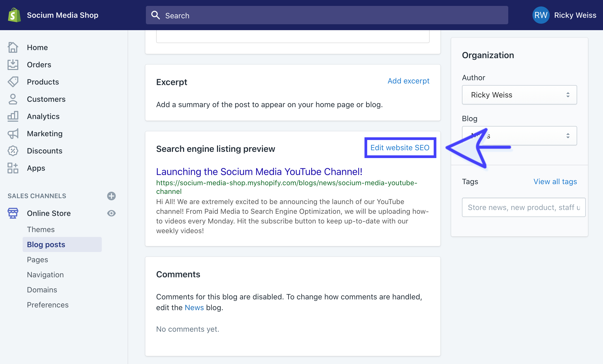Open Customers in the sidebar
603x364 pixels.
coord(46,99)
